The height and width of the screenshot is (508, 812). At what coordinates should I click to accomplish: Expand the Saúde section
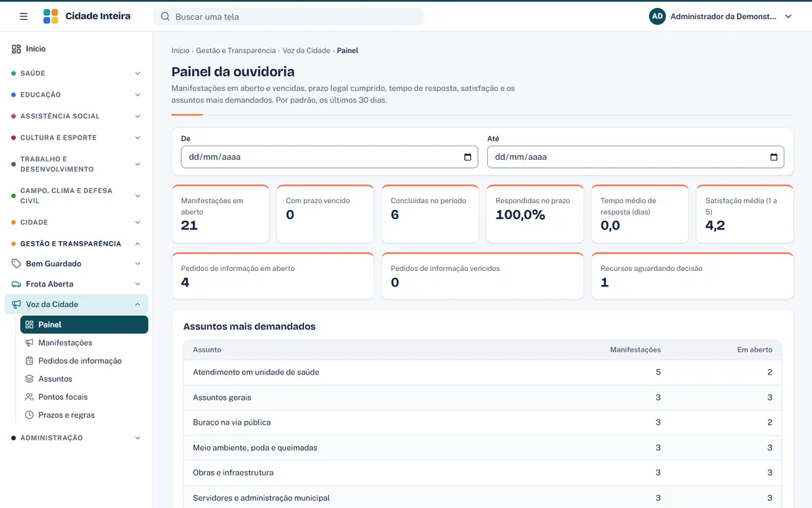76,73
